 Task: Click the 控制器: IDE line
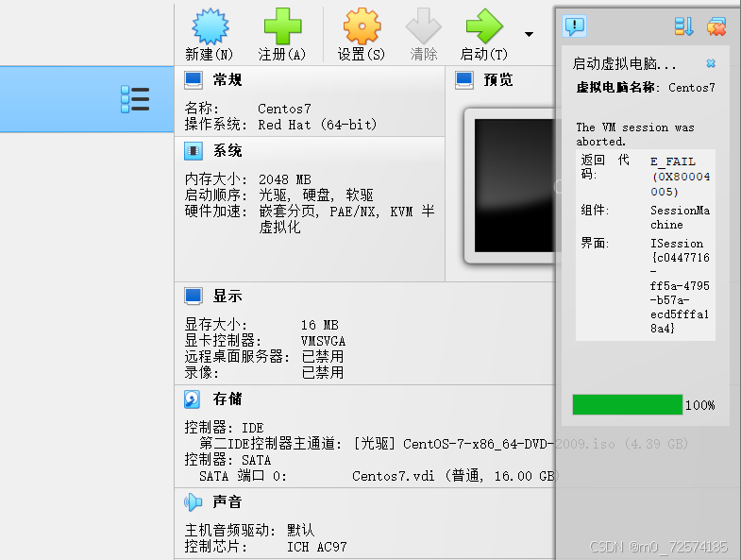(224, 428)
